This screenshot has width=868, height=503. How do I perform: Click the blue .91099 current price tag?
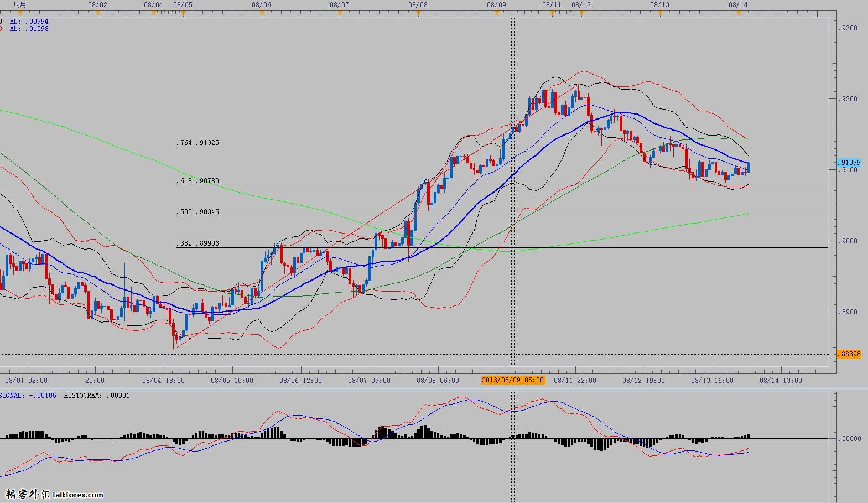coord(849,163)
